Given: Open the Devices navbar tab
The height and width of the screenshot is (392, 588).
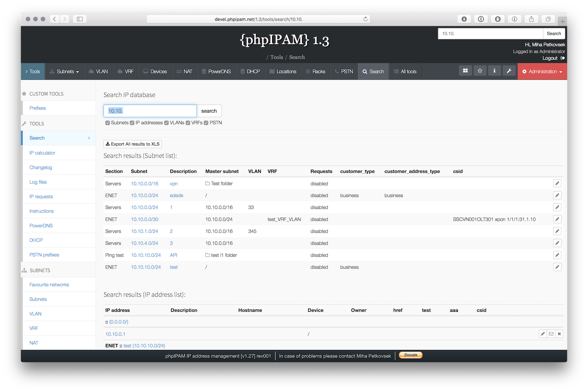Looking at the screenshot, I should pyautogui.click(x=155, y=72).
